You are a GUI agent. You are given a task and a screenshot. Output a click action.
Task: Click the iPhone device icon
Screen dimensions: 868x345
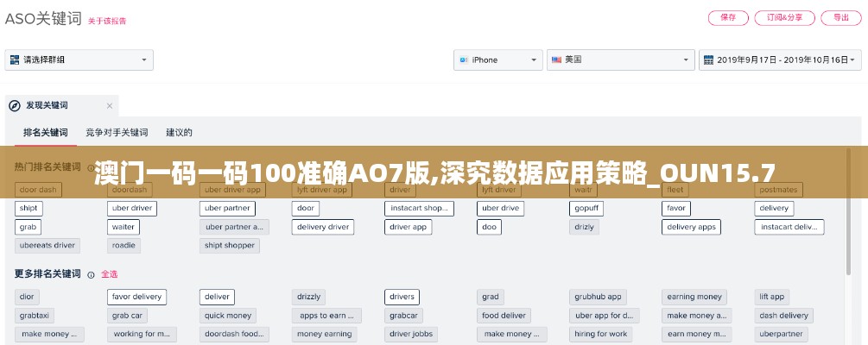pos(465,60)
